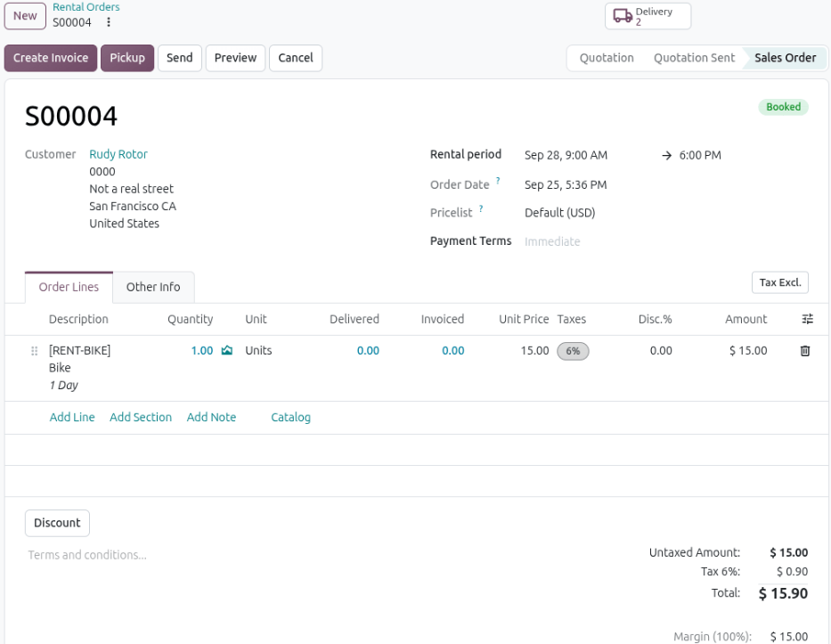Create a New rental order
This screenshot has height=644, width=831.
tap(25, 16)
